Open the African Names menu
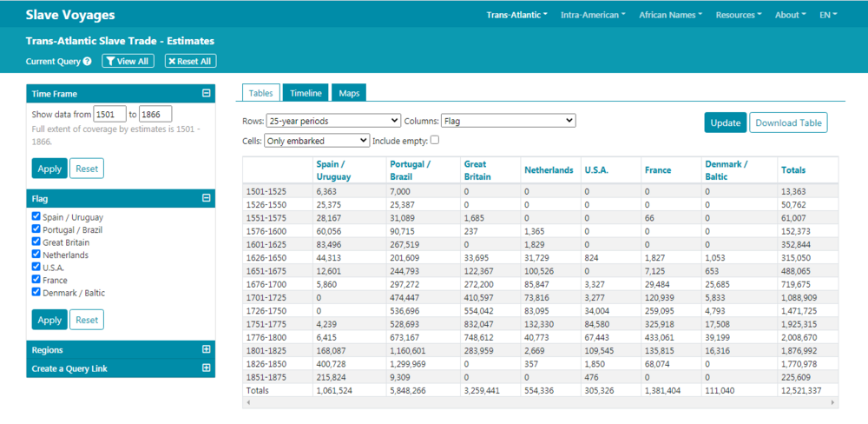Screen dimensions: 868x424 670,15
